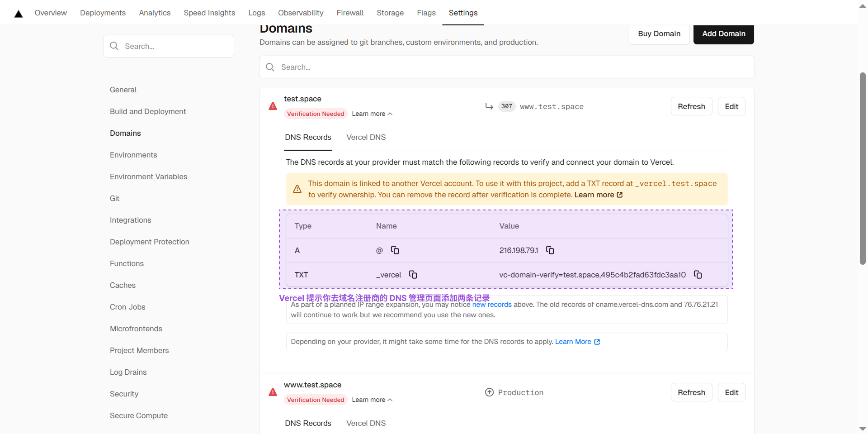Image resolution: width=868 pixels, height=434 pixels.
Task: Refresh the test.space domain
Action: tap(691, 106)
